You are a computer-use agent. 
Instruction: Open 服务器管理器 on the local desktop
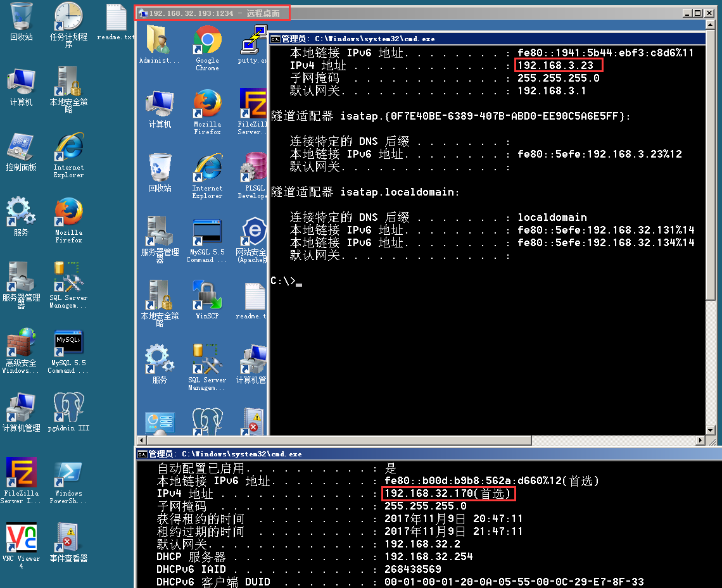[21, 285]
